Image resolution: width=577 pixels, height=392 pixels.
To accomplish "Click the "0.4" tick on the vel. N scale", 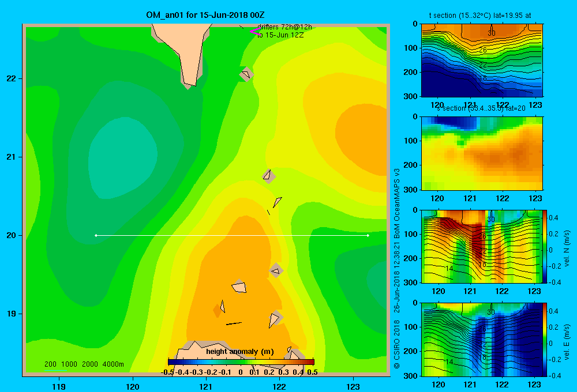I will [553, 218].
